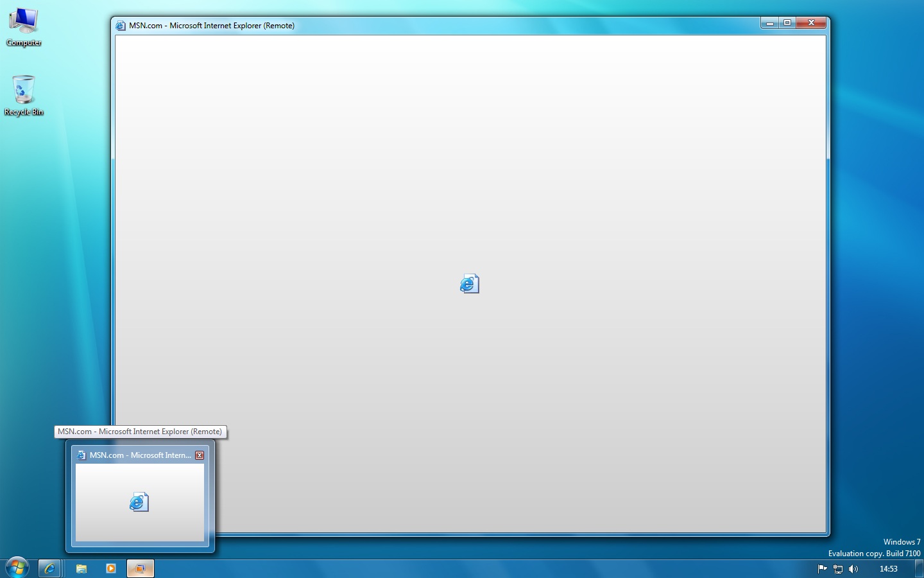
Task: Click the Show Desktop button at taskbar end
Action: (x=919, y=568)
